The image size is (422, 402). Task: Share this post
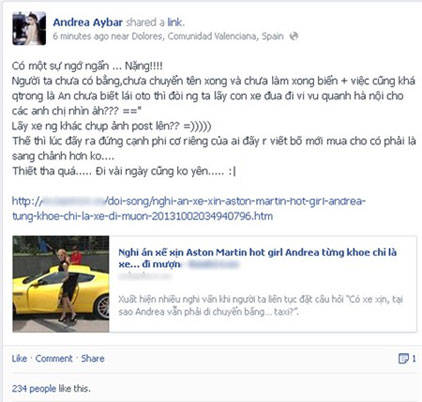[x=93, y=359]
